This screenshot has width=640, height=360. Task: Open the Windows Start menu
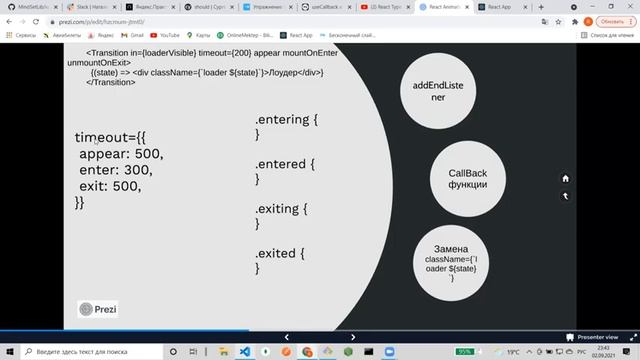pyautogui.click(x=10, y=351)
